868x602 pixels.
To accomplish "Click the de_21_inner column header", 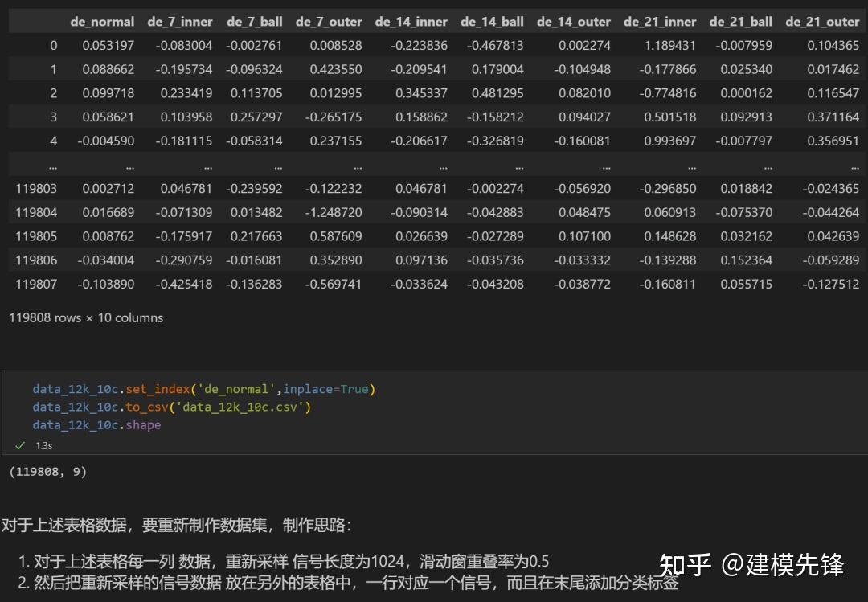I will coord(660,22).
